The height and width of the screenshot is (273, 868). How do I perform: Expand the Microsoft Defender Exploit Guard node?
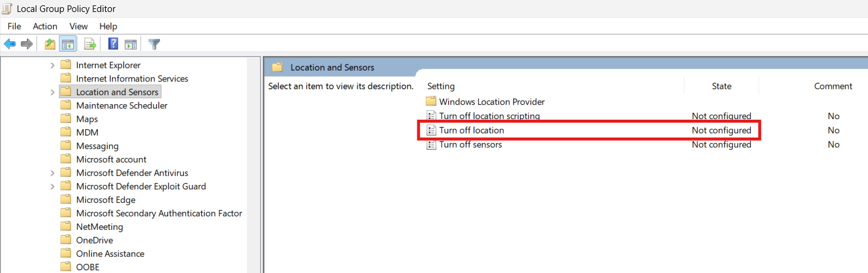click(53, 186)
